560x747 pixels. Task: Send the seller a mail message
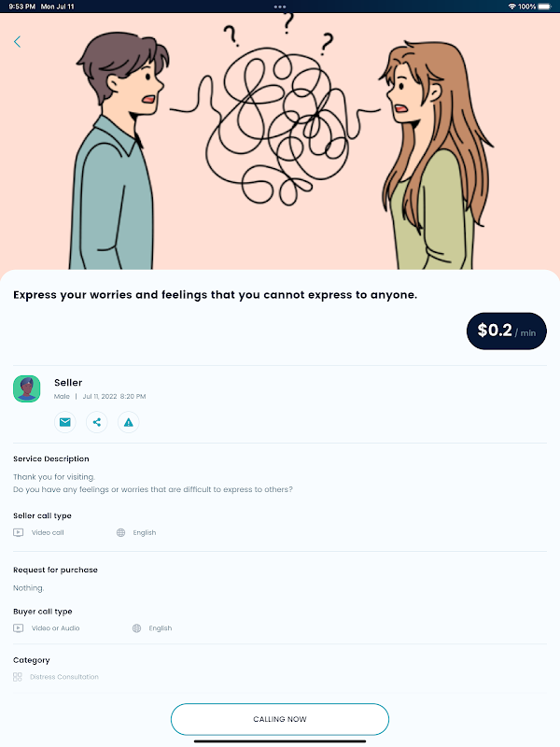(64, 422)
